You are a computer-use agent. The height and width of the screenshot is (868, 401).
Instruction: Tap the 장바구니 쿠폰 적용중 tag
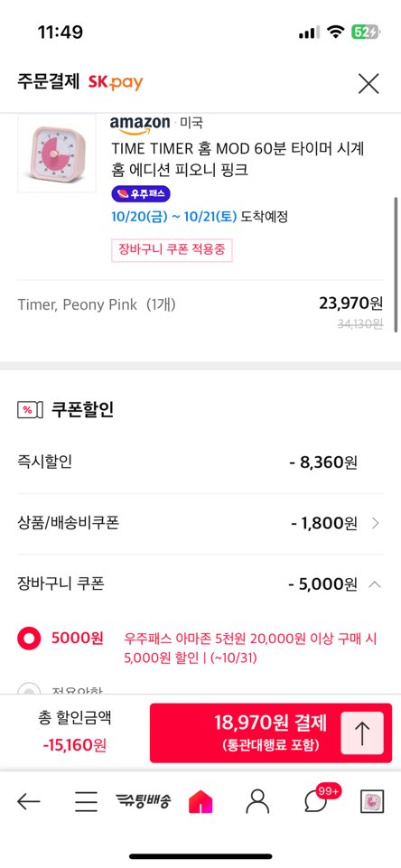click(172, 249)
